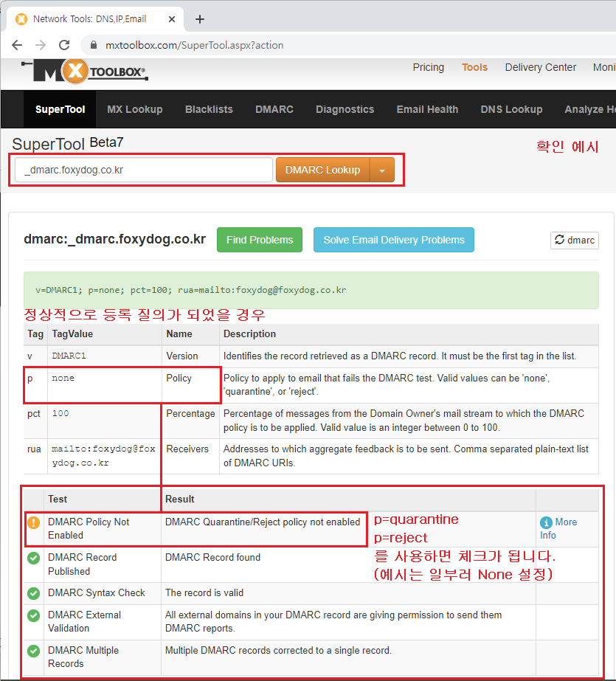616x681 pixels.
Task: Click the orange warning icon for DMARC Policy Not Enabled
Action: [x=33, y=522]
